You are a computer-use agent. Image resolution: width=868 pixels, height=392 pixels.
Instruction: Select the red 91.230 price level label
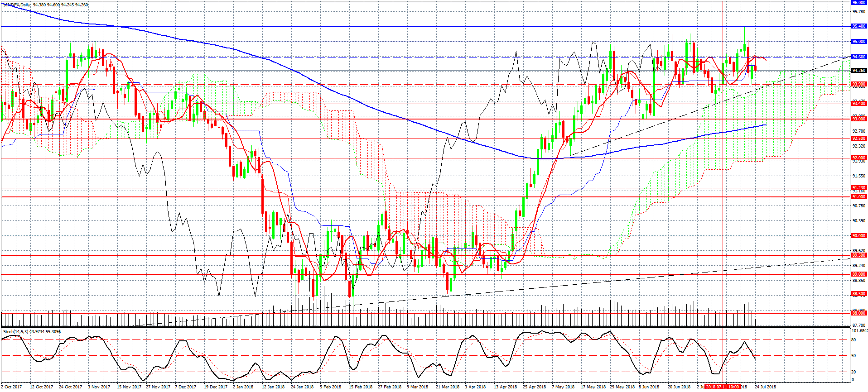pyautogui.click(x=859, y=187)
